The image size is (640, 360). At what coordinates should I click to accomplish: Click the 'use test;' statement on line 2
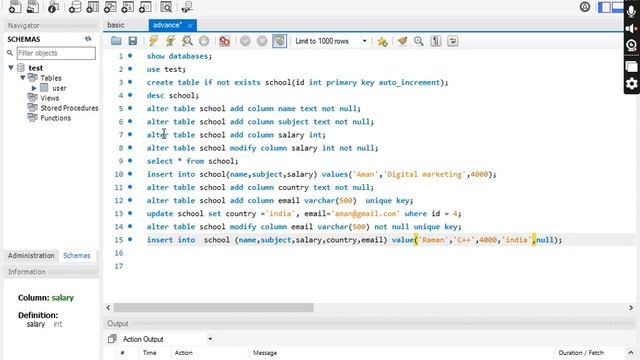pos(166,69)
